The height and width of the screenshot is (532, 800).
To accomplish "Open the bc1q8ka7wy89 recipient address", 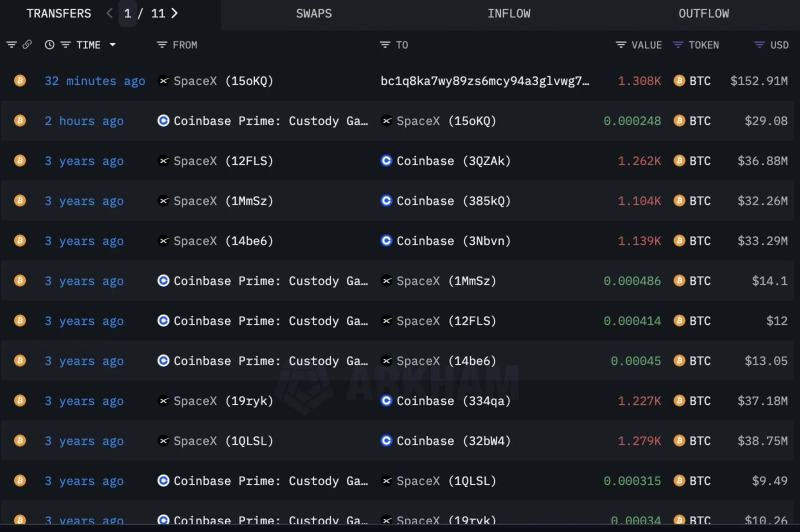I will (485, 81).
